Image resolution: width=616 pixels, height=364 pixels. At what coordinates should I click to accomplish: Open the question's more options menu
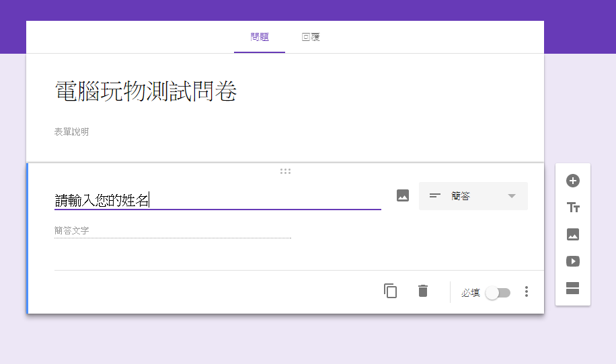(527, 291)
